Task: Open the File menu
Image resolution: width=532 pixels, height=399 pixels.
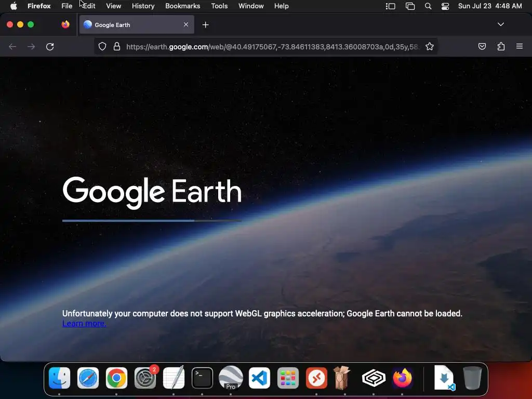Action: point(67,6)
